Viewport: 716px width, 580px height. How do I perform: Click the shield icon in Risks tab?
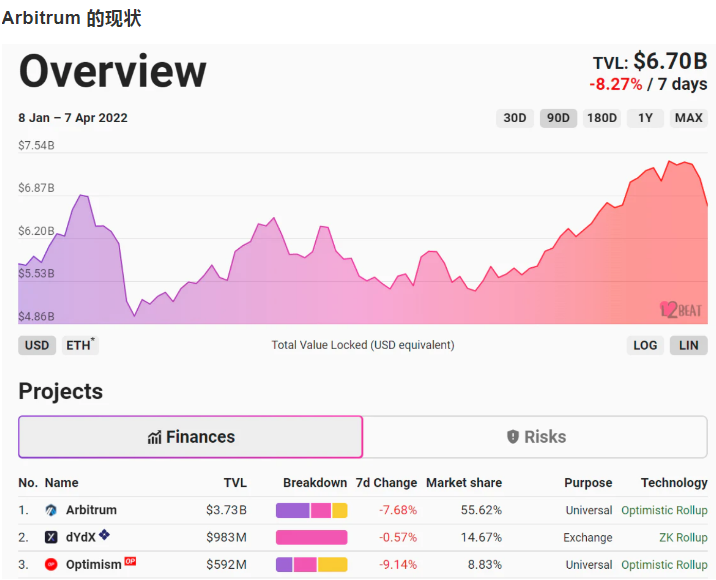click(x=513, y=437)
